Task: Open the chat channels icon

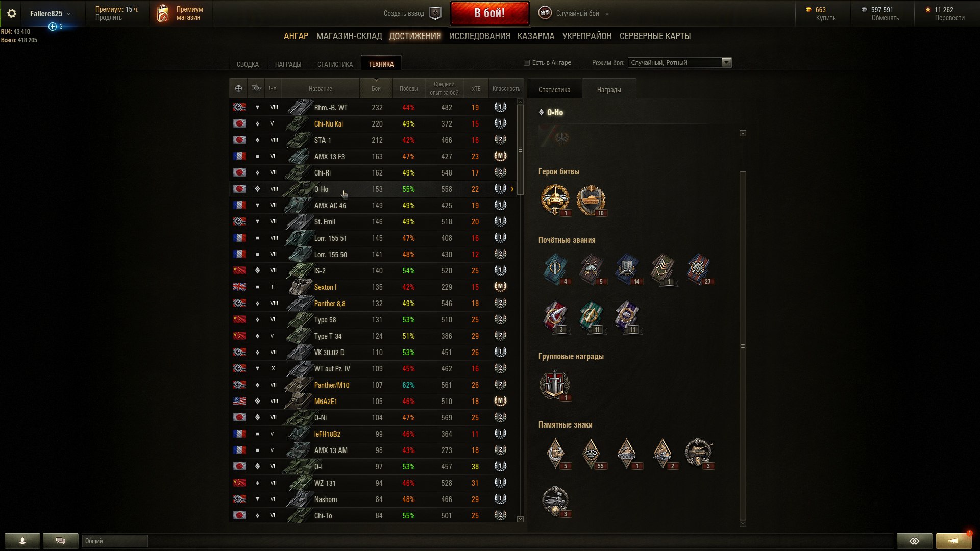Action: [x=61, y=541]
